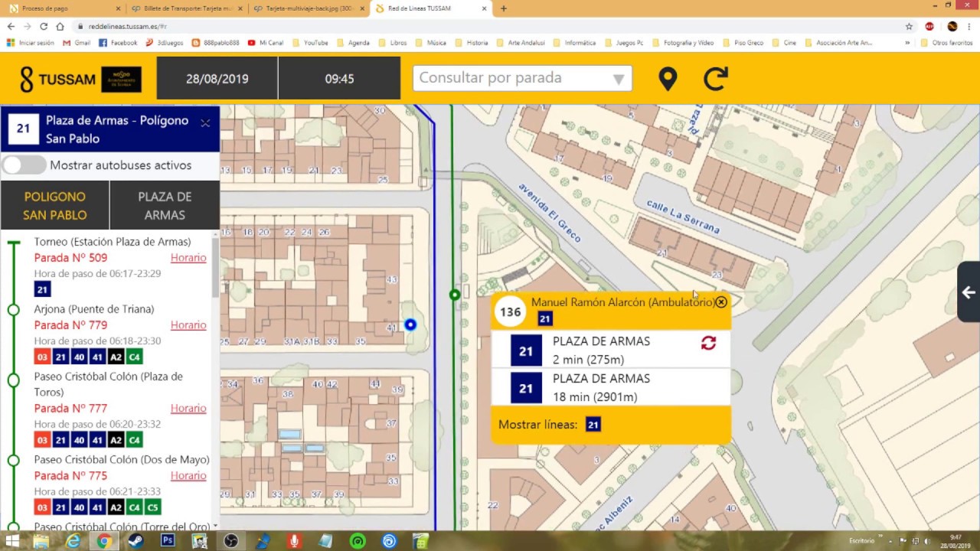Open Horario link for Parada Nº 509
Image resolution: width=980 pixels, height=551 pixels.
[x=188, y=258]
